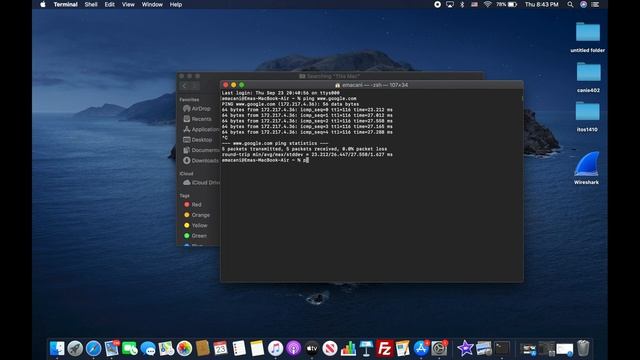Image resolution: width=640 pixels, height=360 pixels.
Task: Select Documents in Finder sidebar
Action: click(x=200, y=150)
